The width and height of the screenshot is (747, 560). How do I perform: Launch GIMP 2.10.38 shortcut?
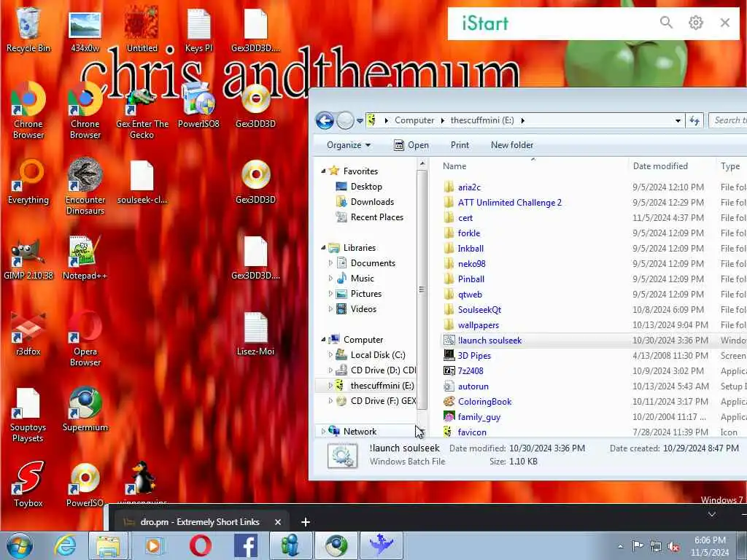[x=28, y=259]
